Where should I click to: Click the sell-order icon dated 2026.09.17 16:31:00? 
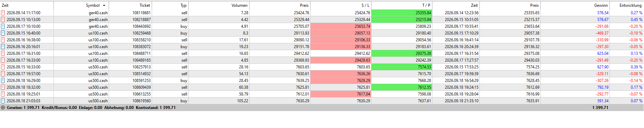(3, 54)
